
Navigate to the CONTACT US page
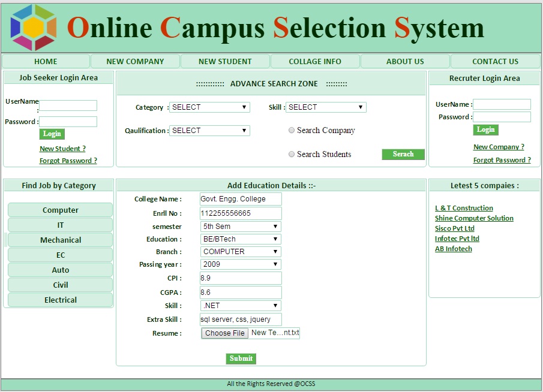(495, 61)
